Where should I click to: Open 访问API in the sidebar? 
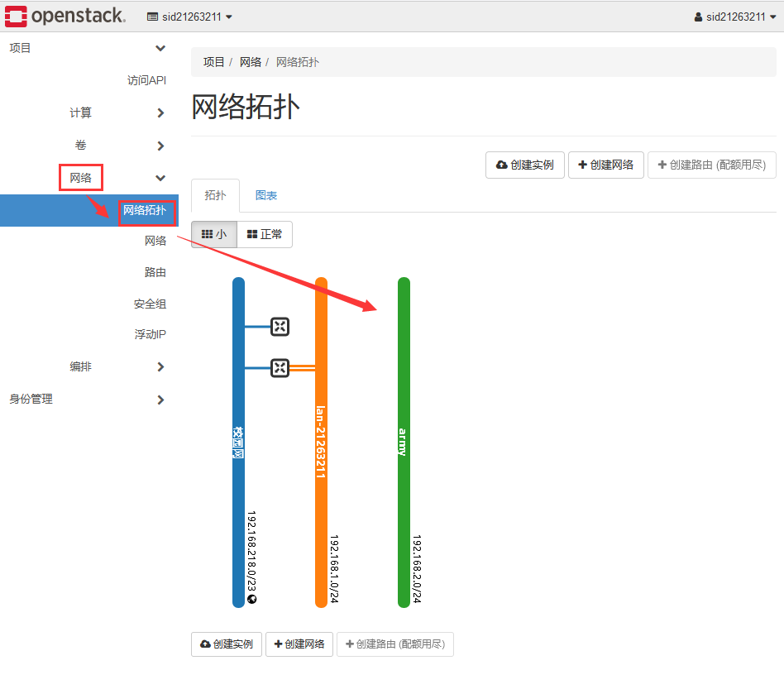tap(146, 80)
